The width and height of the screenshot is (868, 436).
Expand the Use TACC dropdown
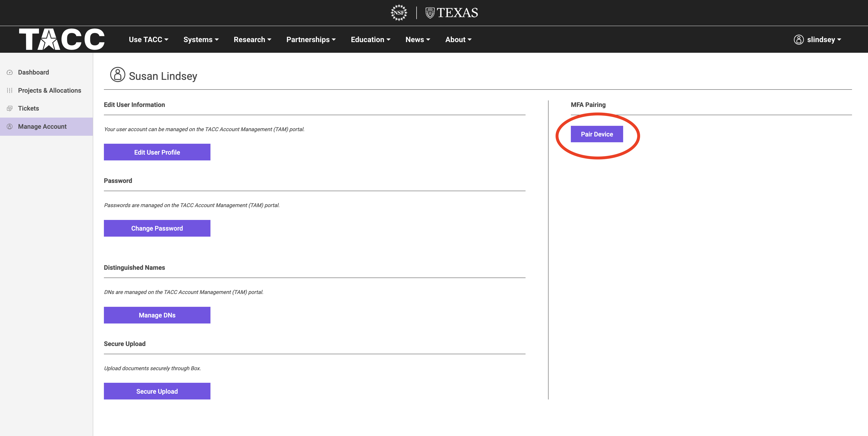click(148, 40)
